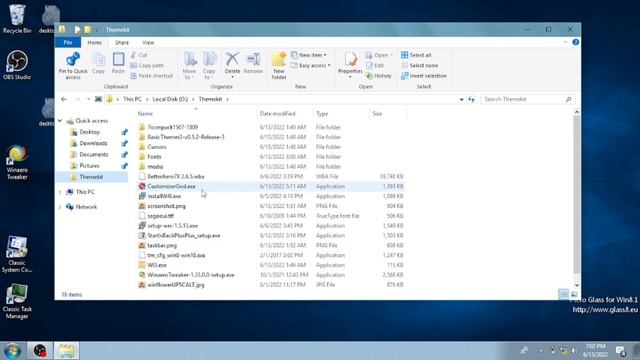Click the refresh button beside address bar
This screenshot has height=360, width=640.
tap(471, 99)
